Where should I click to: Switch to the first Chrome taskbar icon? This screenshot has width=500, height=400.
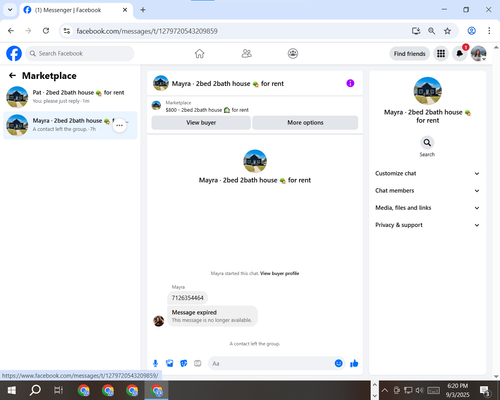tap(83, 390)
